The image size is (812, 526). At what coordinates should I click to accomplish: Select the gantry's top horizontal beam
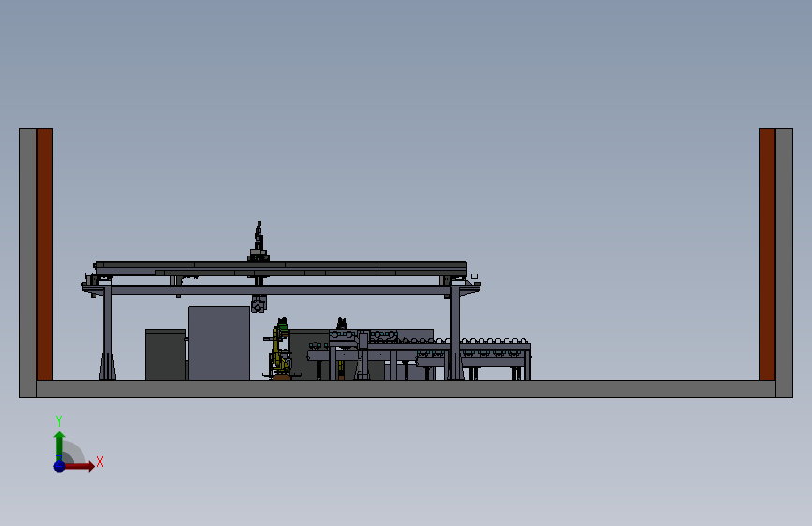pyautogui.click(x=282, y=269)
